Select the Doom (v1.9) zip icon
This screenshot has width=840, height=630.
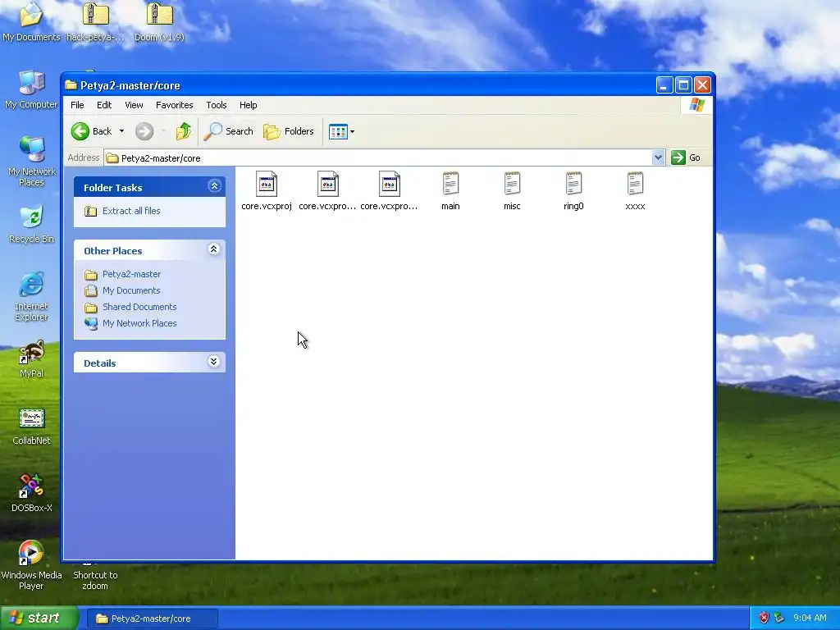click(160, 21)
